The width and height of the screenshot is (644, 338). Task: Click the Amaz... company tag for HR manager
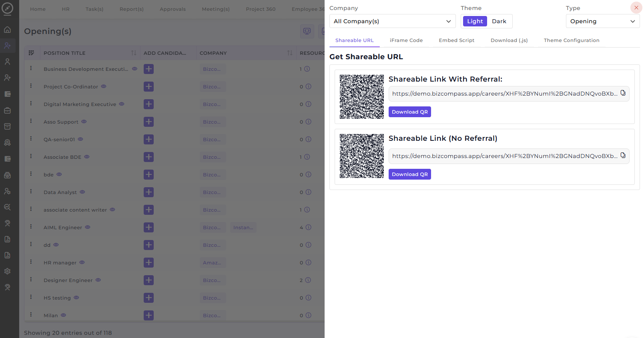[x=213, y=263]
